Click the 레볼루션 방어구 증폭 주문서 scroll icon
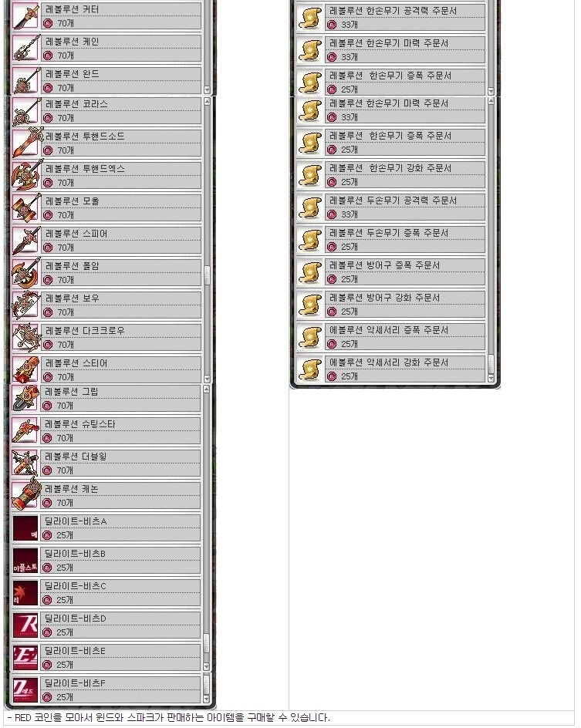Image resolution: width=581 pixels, height=728 pixels. click(309, 272)
